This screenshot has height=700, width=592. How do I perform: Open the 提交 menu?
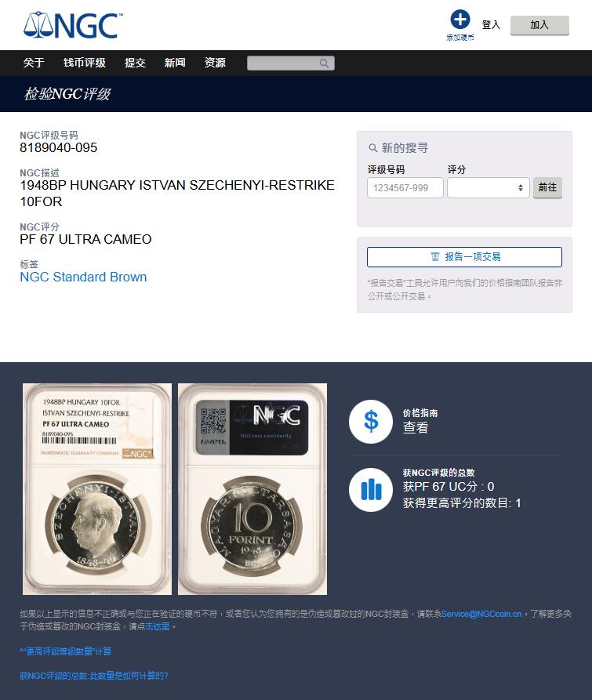[135, 63]
